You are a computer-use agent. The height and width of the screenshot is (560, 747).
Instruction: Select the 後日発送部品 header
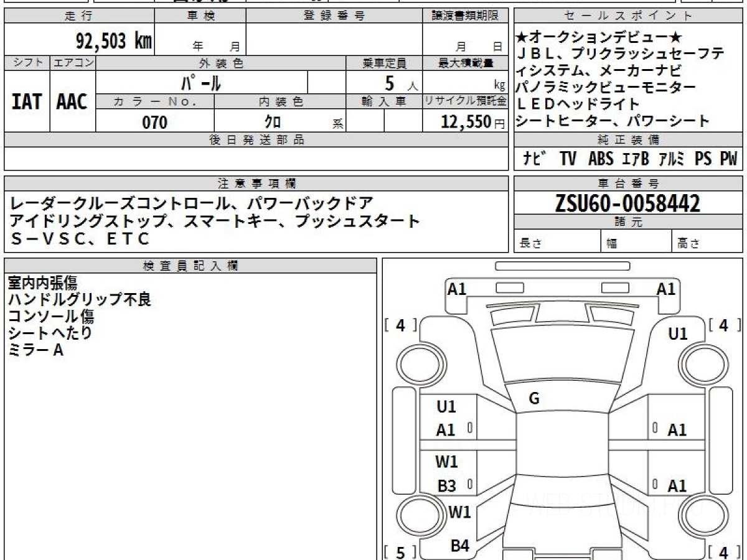(256, 140)
